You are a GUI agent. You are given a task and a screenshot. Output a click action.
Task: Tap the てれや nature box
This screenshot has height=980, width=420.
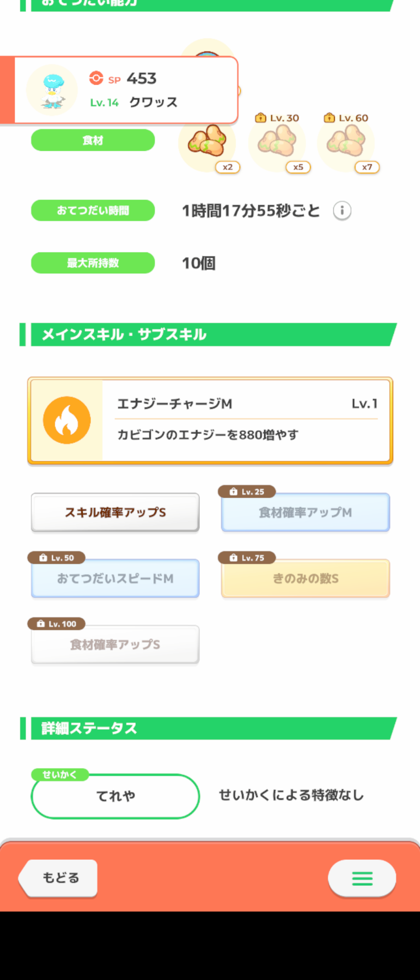pos(115,796)
